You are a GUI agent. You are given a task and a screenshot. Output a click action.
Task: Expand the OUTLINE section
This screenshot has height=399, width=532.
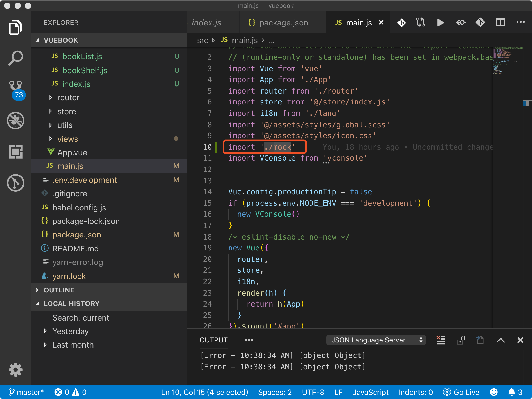point(59,290)
